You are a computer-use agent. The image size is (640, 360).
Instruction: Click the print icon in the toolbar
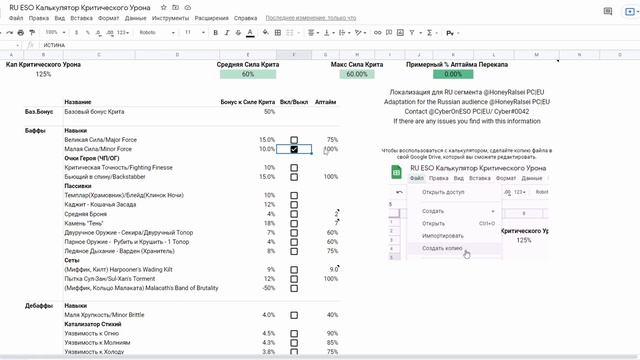(20, 33)
